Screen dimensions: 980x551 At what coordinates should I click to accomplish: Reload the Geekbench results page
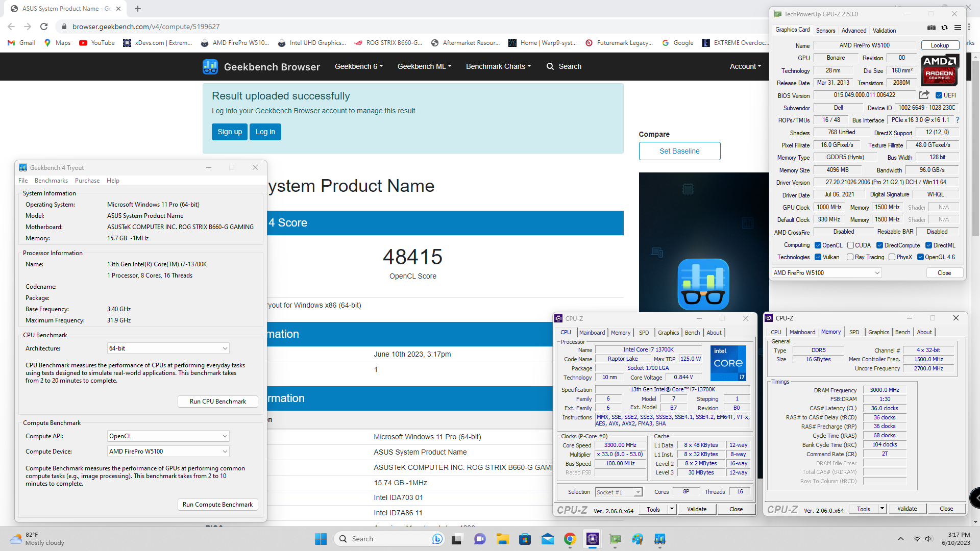tap(44, 27)
